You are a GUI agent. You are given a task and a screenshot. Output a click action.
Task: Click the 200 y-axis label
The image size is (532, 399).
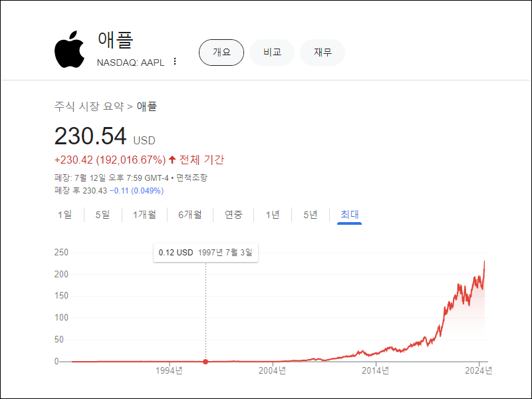click(x=61, y=274)
